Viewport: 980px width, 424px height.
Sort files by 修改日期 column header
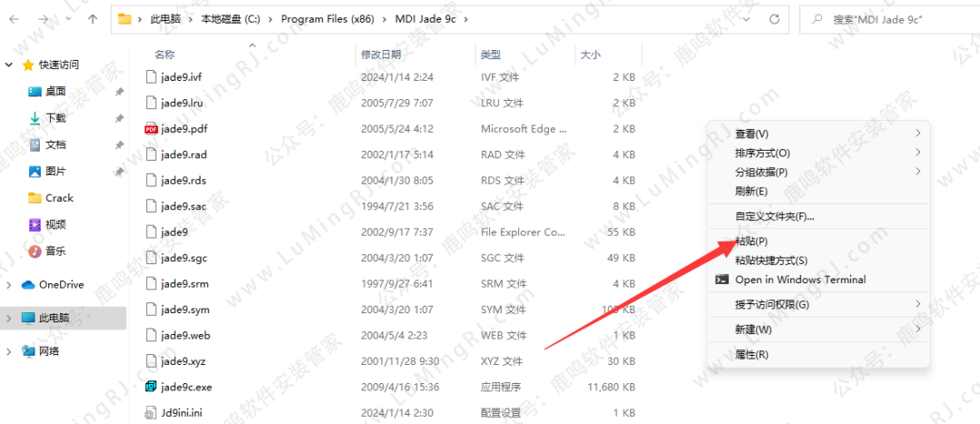point(381,55)
